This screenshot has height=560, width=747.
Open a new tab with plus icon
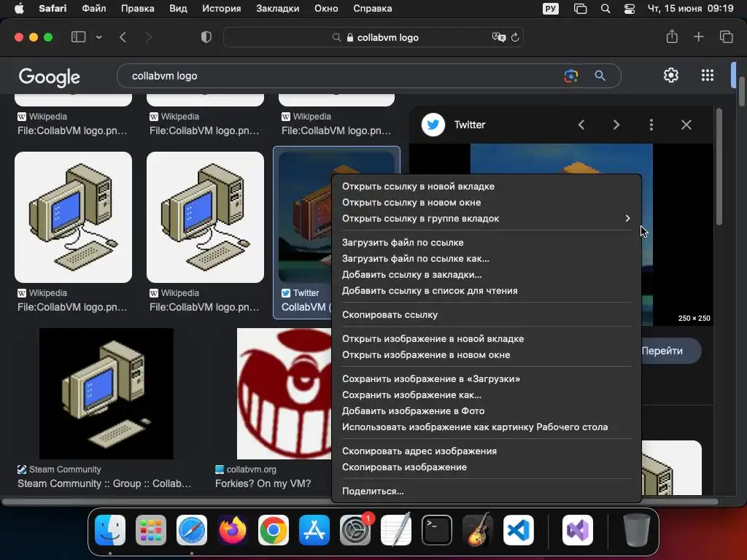pyautogui.click(x=698, y=36)
